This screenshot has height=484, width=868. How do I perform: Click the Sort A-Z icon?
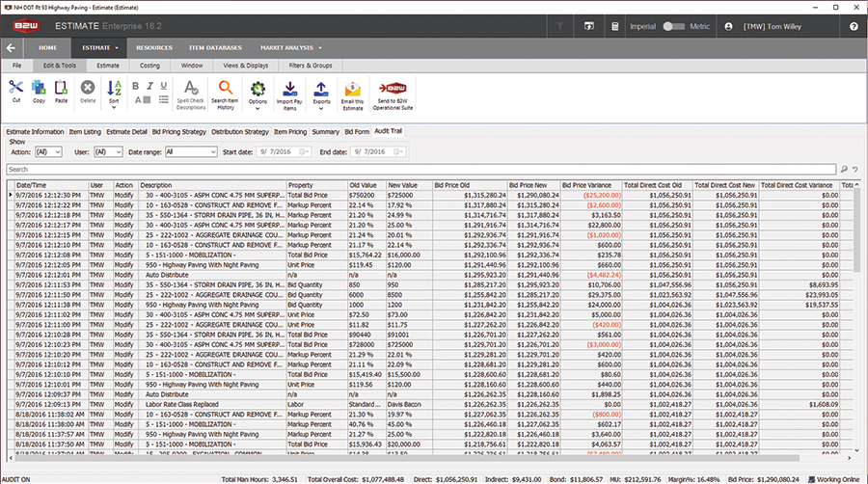[114, 88]
